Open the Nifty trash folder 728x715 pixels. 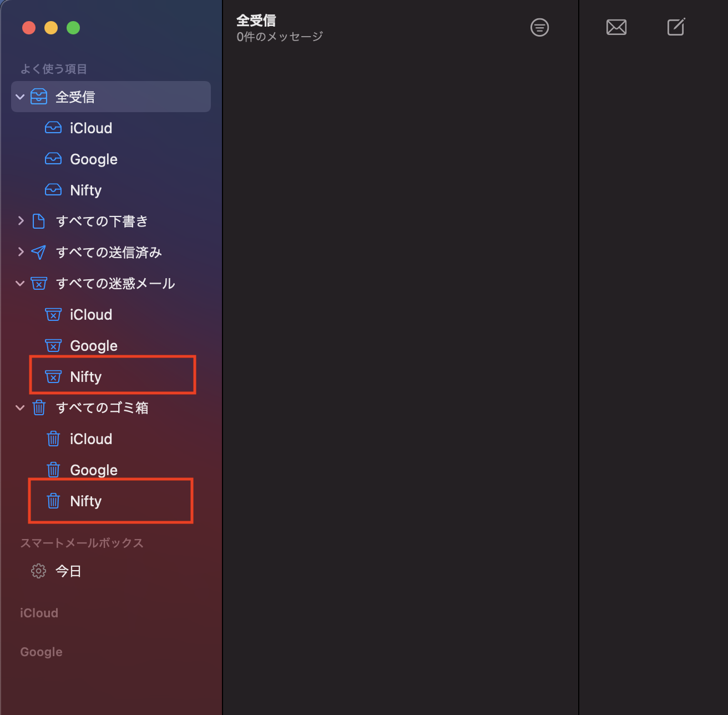(85, 501)
